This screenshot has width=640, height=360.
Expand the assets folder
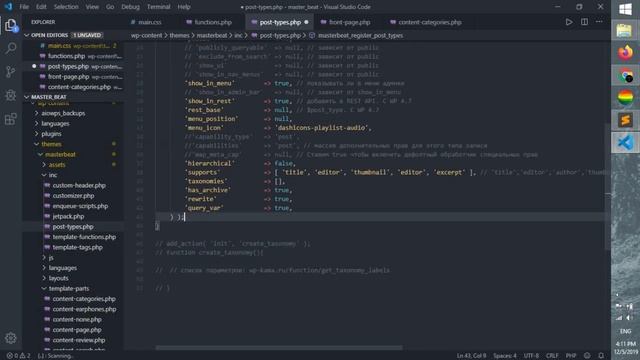57,164
